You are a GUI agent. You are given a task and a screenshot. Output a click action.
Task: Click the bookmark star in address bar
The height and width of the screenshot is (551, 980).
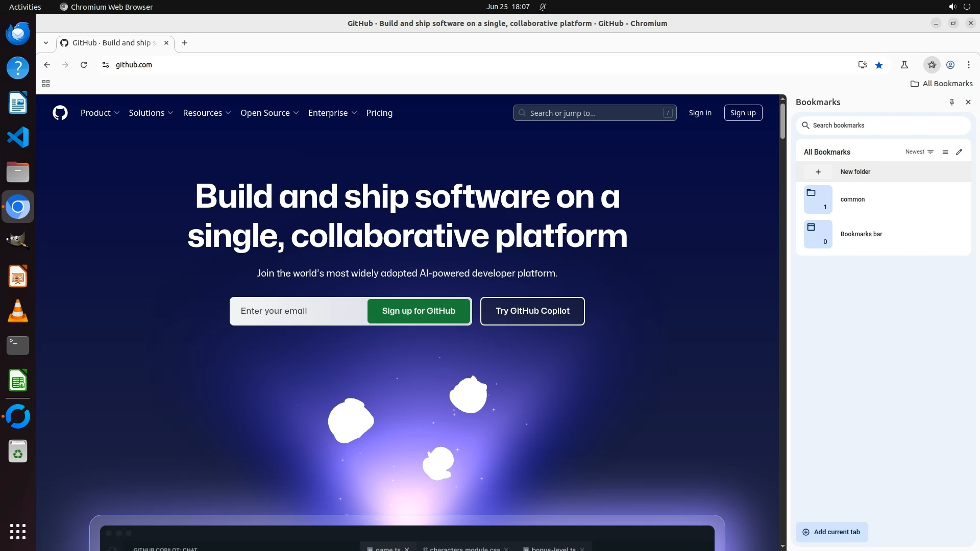point(879,65)
